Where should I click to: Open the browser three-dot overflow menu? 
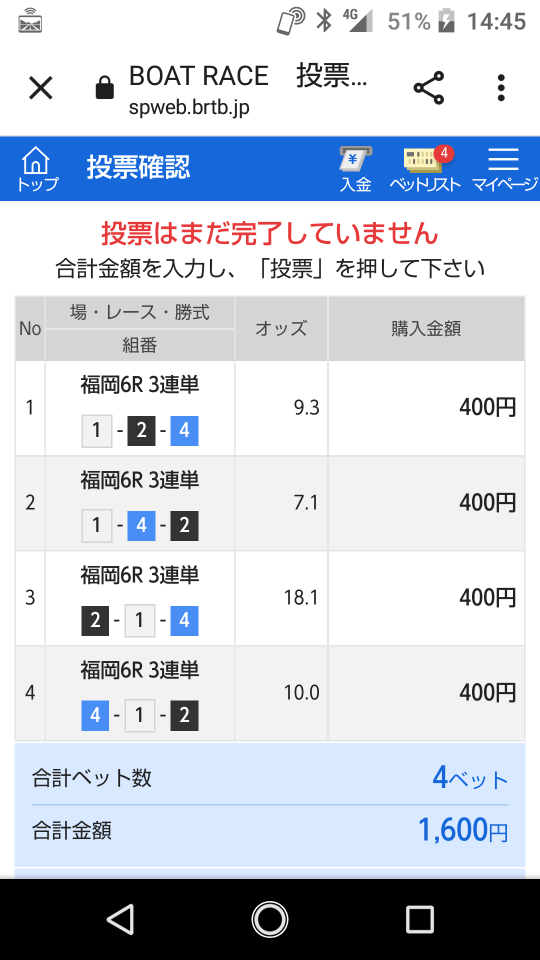[x=501, y=88]
